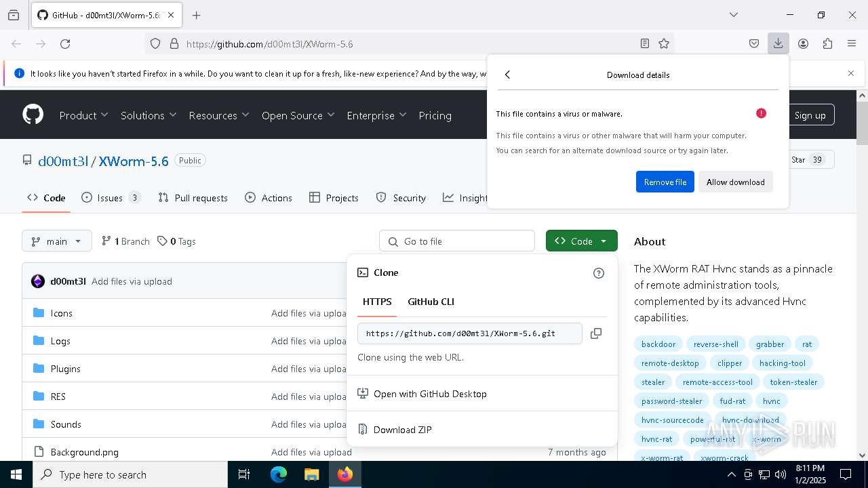Image resolution: width=868 pixels, height=488 pixels.
Task: Open the list all tabs dropdown
Action: [x=733, y=15]
